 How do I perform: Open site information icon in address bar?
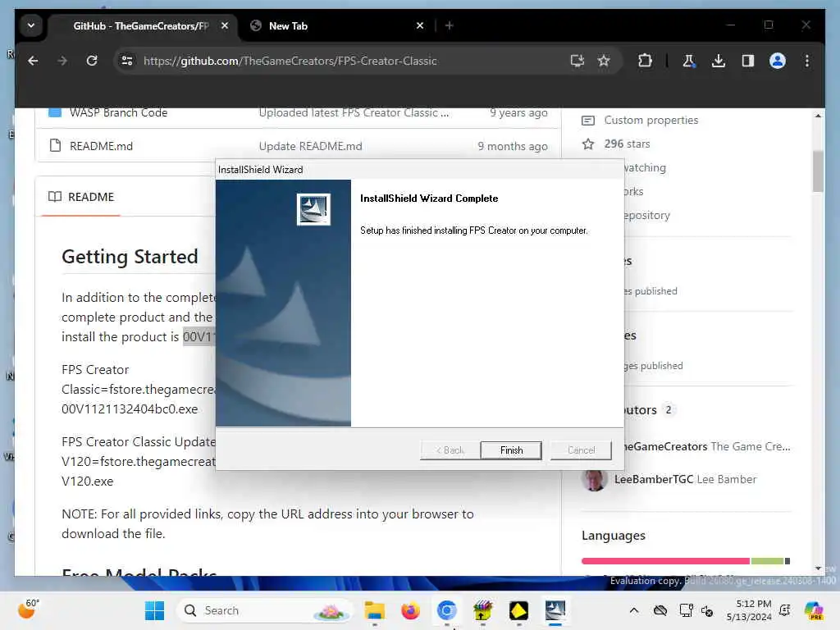tap(127, 61)
